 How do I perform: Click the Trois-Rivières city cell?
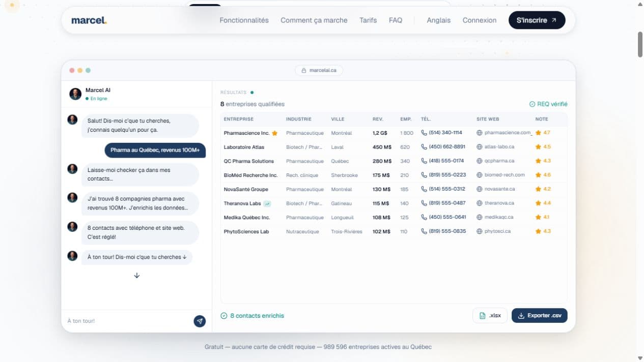347,232
